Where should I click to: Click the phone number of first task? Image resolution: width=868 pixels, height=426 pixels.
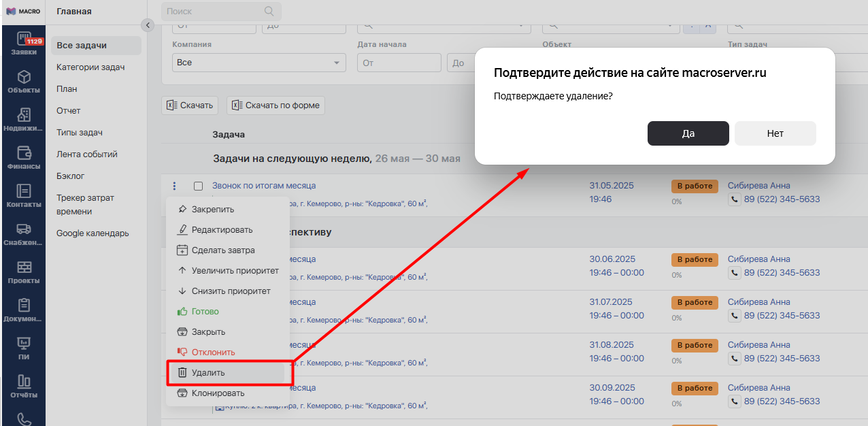coord(782,199)
